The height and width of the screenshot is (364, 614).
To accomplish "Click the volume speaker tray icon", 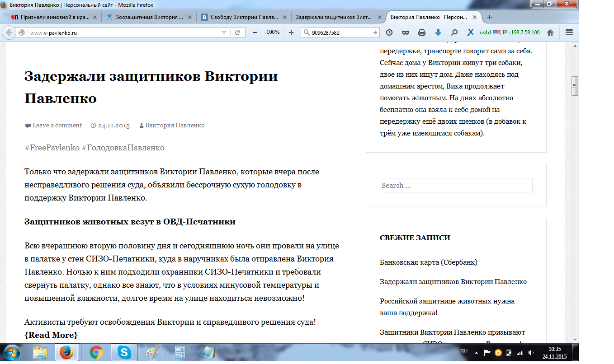I will coord(530,353).
